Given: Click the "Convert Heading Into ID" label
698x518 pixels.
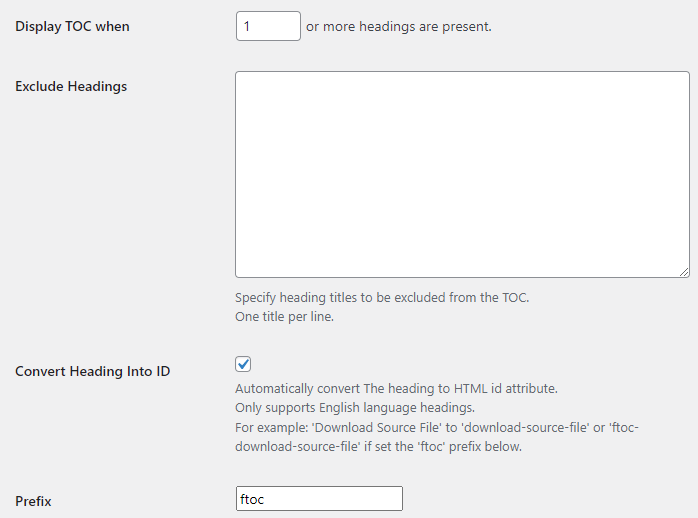Looking at the screenshot, I should [x=93, y=372].
